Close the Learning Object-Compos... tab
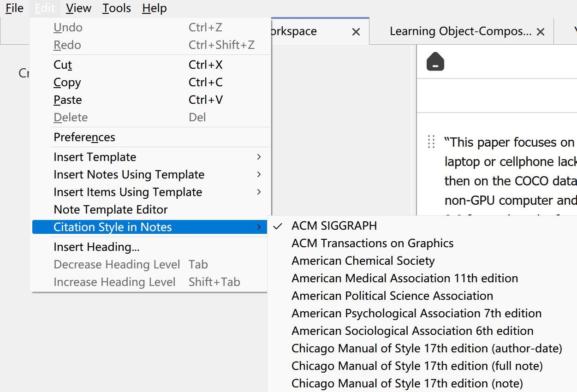The height and width of the screenshot is (392, 577). [541, 32]
